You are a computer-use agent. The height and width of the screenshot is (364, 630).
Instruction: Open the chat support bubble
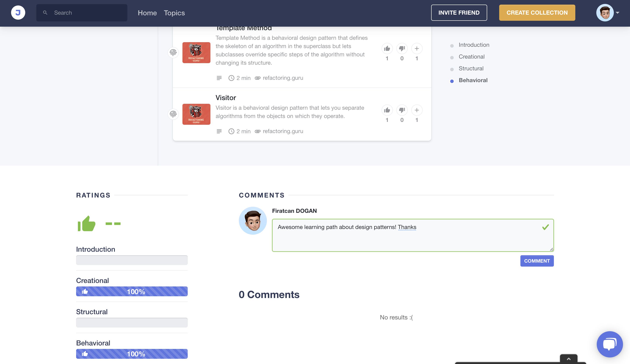609,344
